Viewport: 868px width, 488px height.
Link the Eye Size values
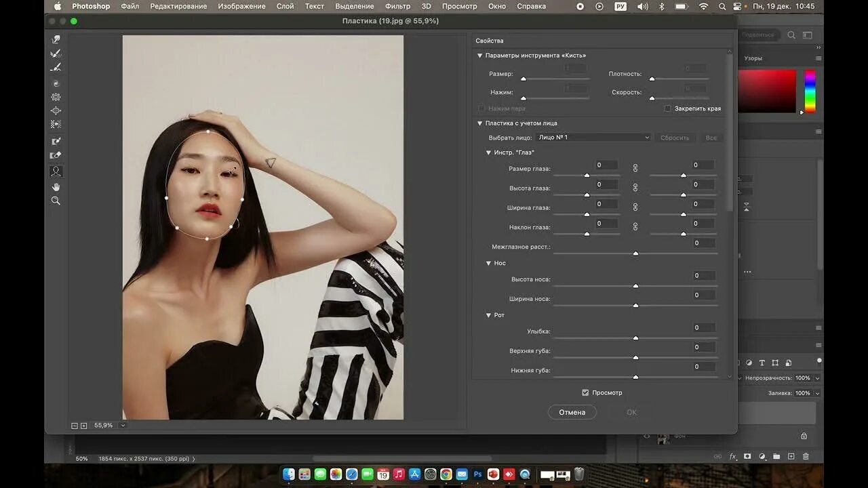635,168
